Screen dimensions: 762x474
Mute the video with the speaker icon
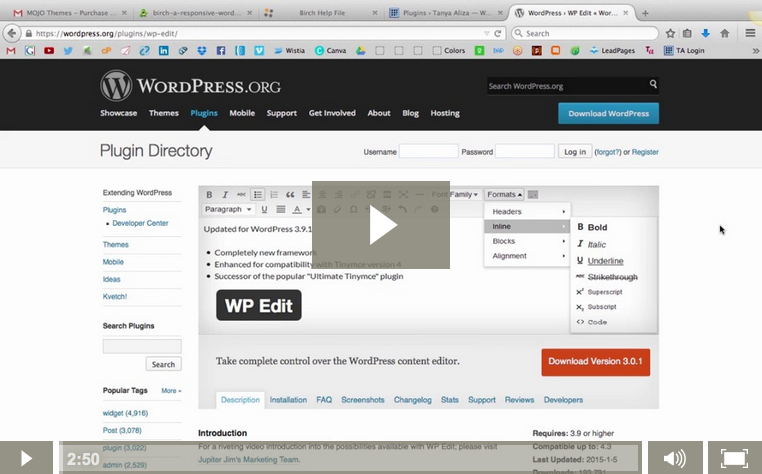675,458
